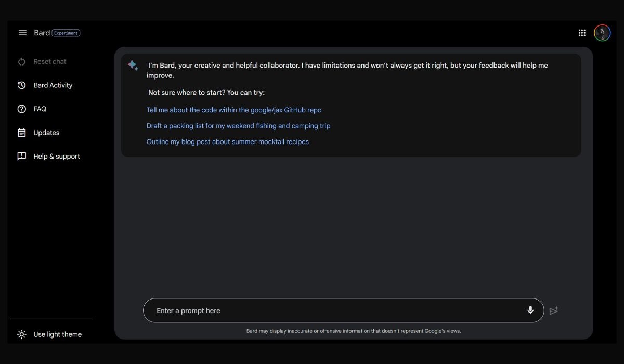The width and height of the screenshot is (624, 364).
Task: Open the hamburger main menu
Action: click(x=22, y=33)
